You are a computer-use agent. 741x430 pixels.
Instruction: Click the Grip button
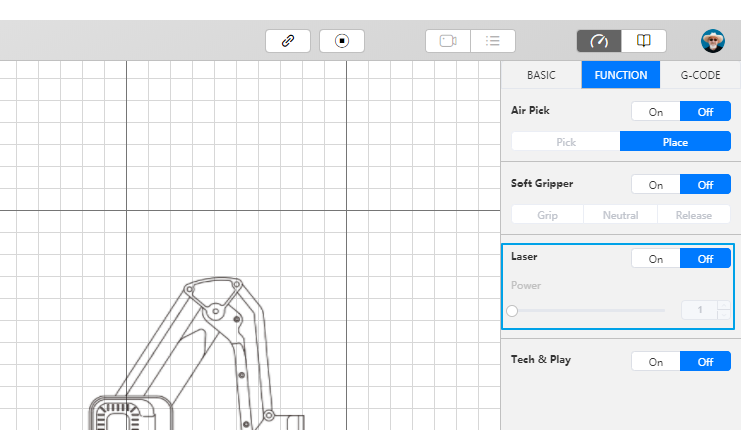pos(547,215)
